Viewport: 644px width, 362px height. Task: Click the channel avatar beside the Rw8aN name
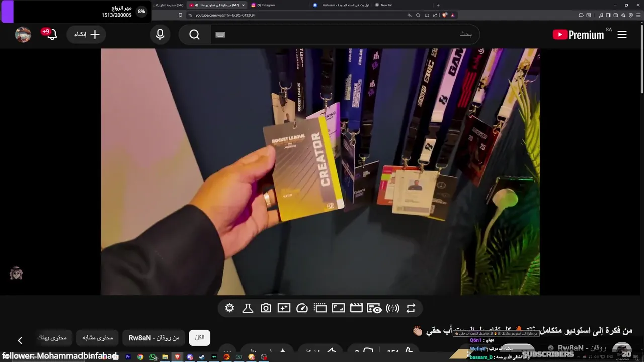point(622,350)
